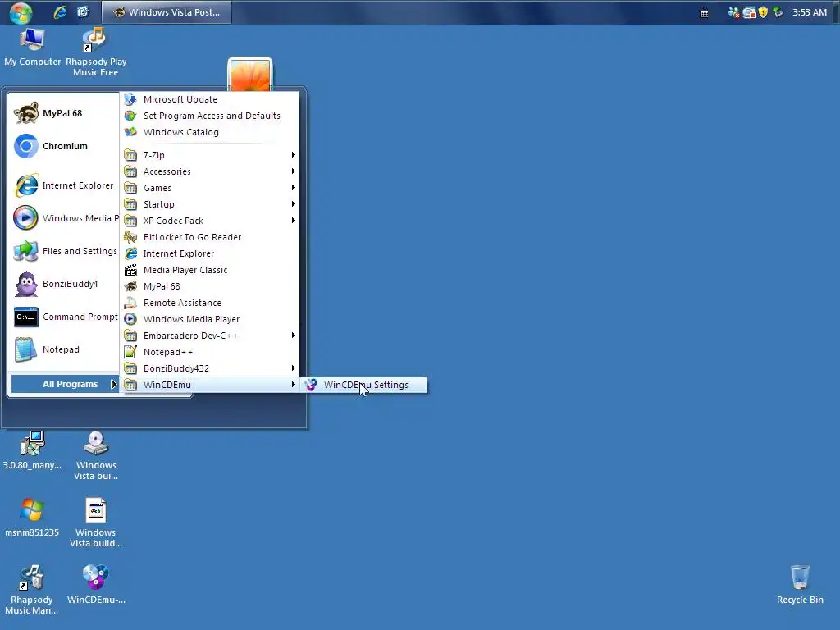Viewport: 840px width, 630px height.
Task: Open msnm851235 desktop icon
Action: pyautogui.click(x=32, y=517)
